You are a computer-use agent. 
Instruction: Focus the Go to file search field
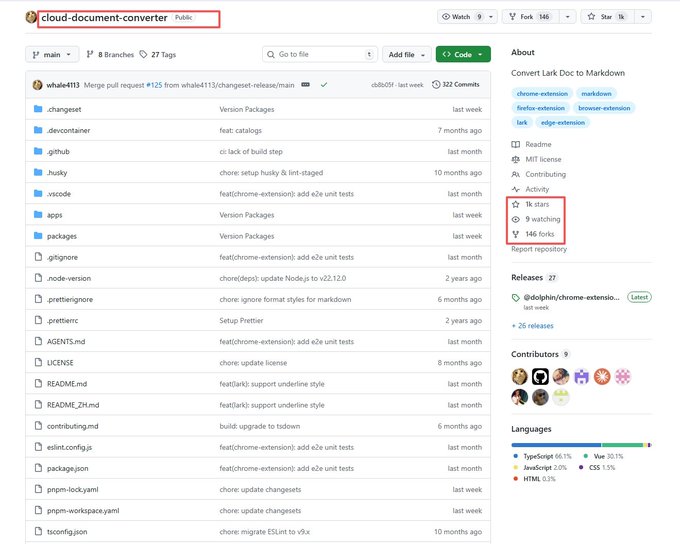(x=320, y=55)
